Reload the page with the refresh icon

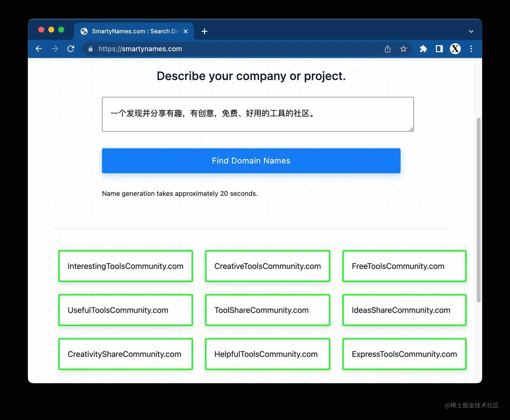tap(71, 49)
